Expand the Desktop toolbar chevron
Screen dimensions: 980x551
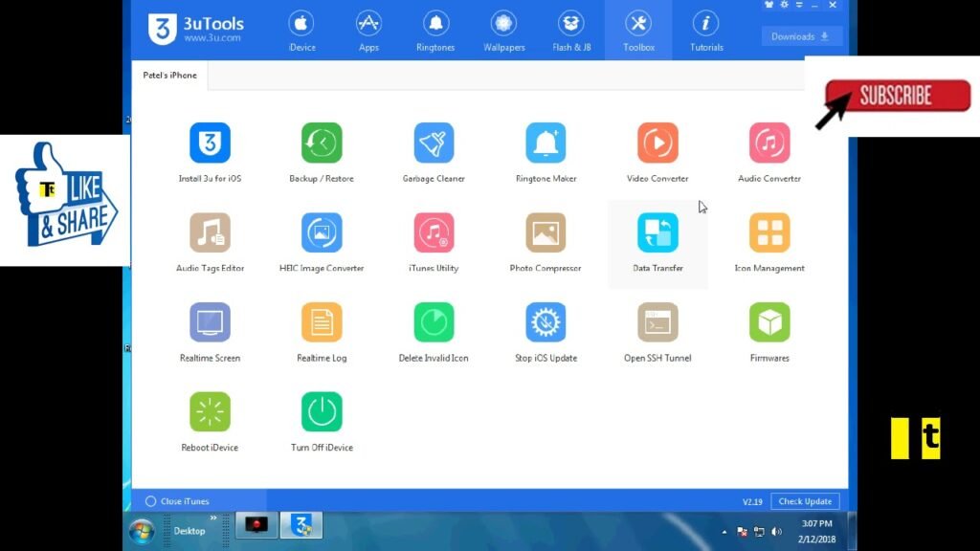coord(213,518)
